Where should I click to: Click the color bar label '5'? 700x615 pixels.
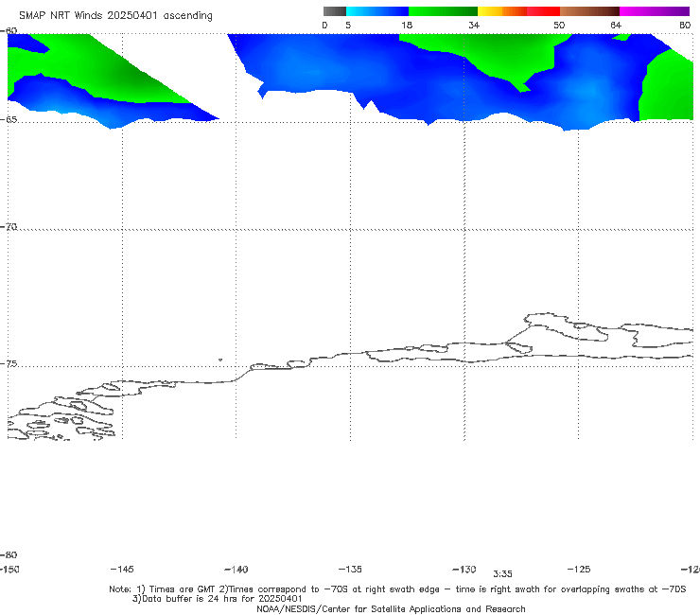click(x=348, y=25)
